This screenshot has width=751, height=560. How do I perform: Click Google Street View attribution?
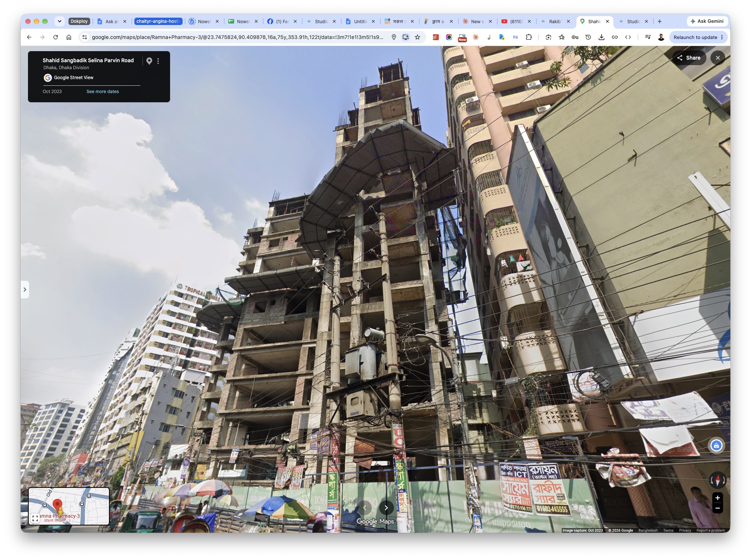74,78
